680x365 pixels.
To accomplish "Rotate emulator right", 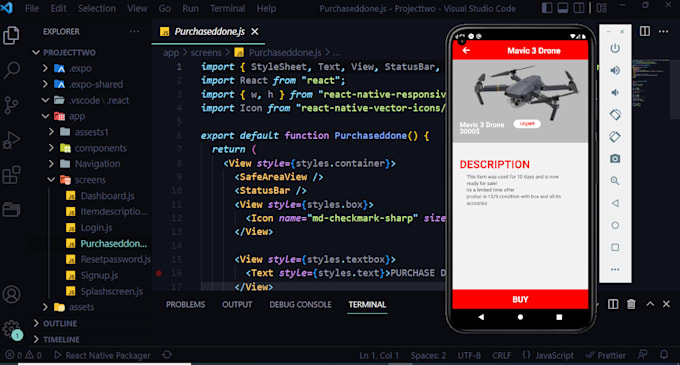I will [x=615, y=137].
